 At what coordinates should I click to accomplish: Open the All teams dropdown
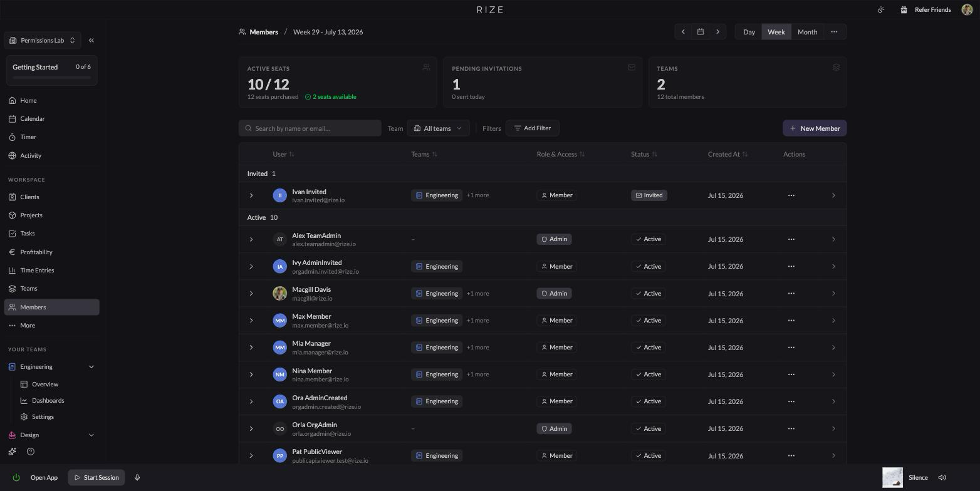pos(438,128)
